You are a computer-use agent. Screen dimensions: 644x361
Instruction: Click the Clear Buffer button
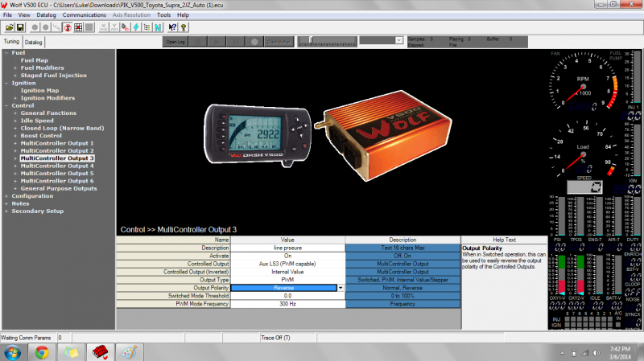(x=279, y=42)
